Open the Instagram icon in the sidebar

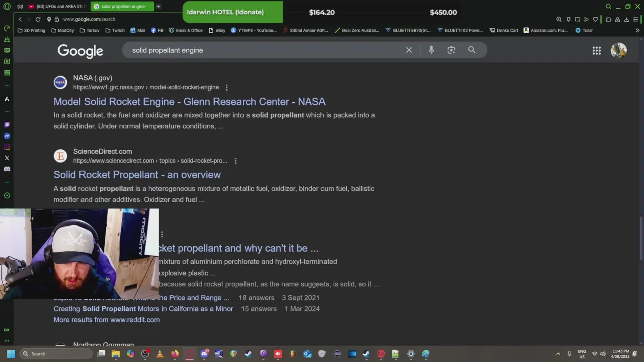tap(7, 147)
